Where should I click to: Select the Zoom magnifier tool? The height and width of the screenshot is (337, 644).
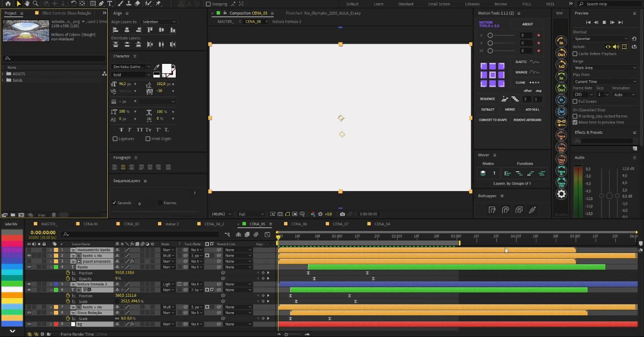[35, 4]
